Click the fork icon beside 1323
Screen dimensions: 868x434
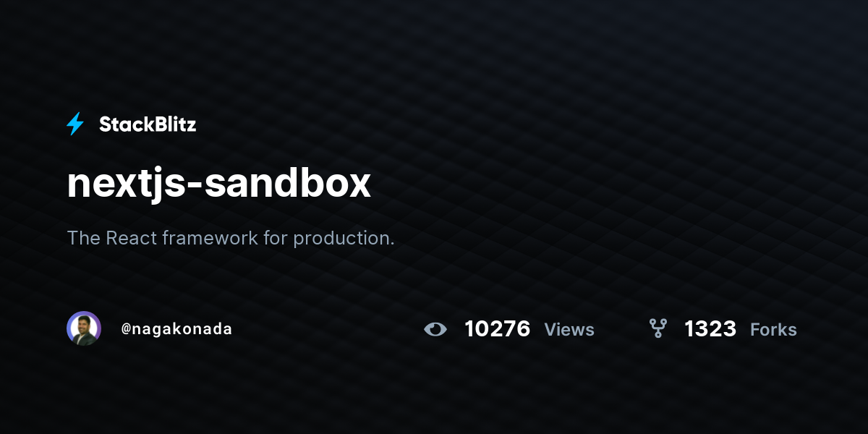658,329
